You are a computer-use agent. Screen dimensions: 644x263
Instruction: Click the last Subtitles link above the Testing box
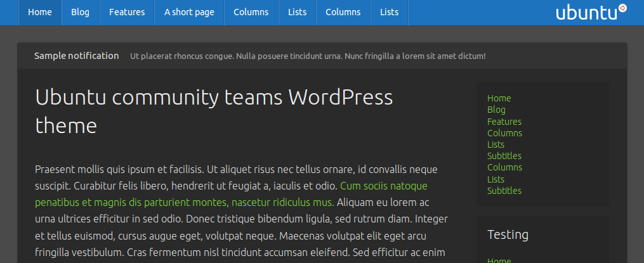[504, 191]
